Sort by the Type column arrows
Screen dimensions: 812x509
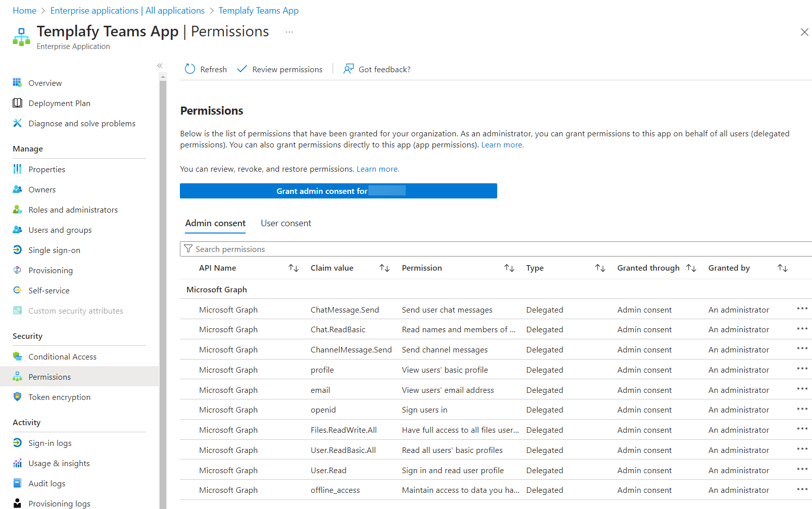(600, 268)
